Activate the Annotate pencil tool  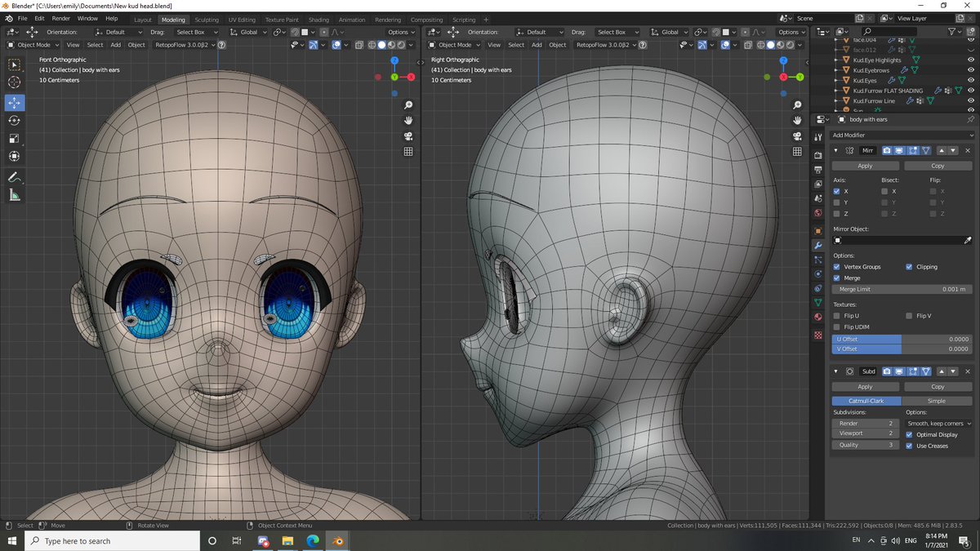coord(15,177)
